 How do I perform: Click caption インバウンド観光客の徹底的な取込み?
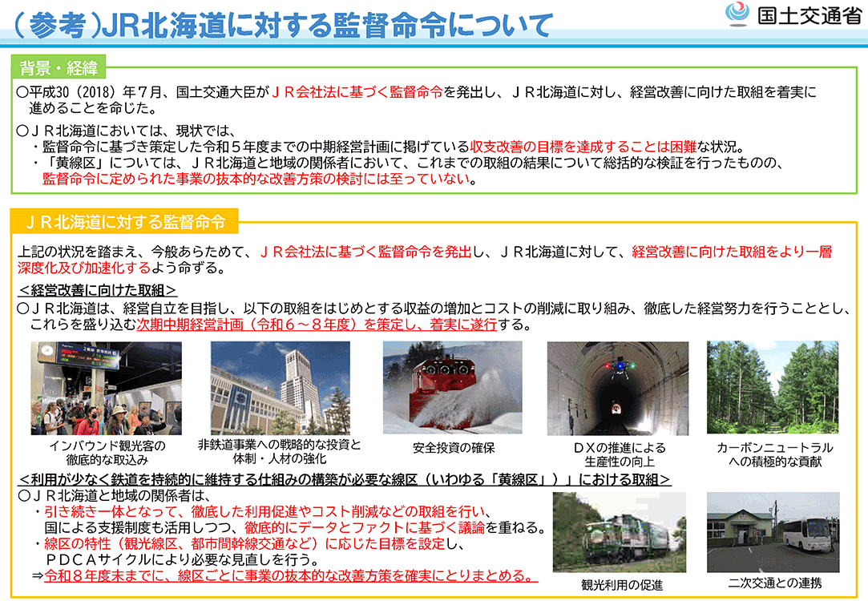pyautogui.click(x=107, y=453)
